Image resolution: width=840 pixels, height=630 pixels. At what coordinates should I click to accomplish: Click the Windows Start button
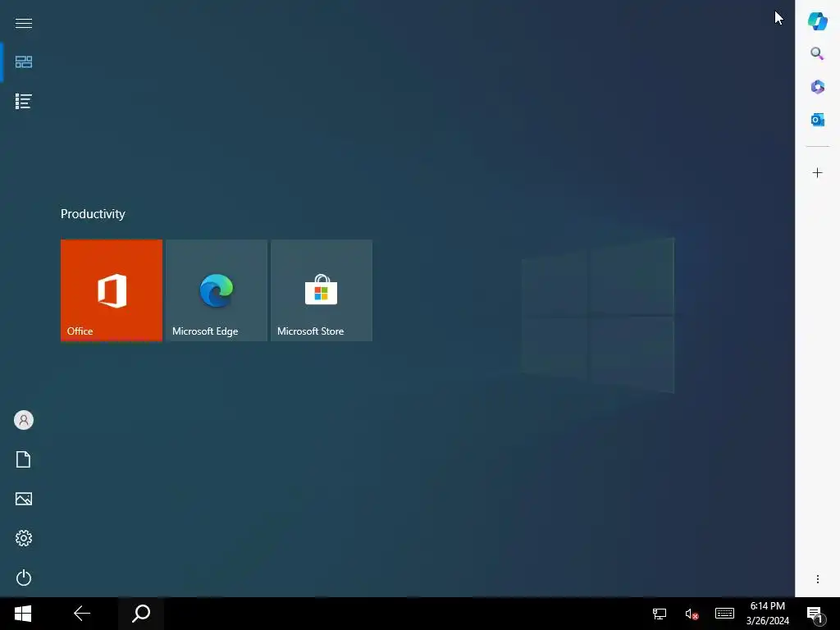(x=23, y=614)
